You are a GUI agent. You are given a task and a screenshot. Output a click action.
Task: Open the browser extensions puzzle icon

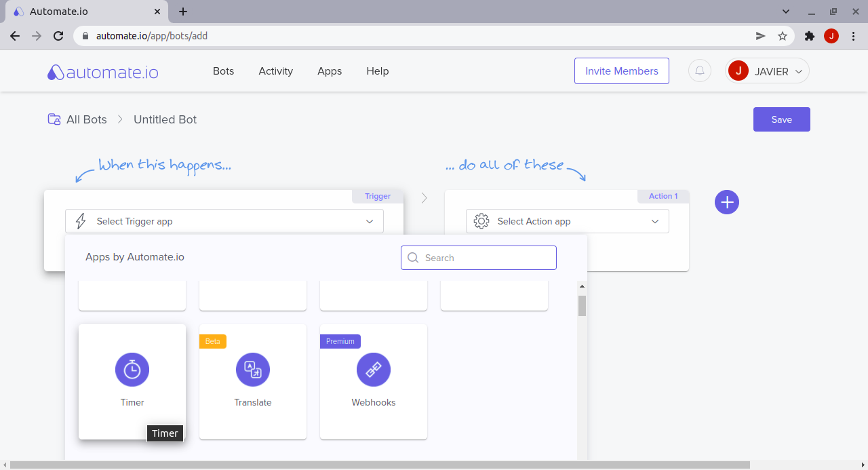click(809, 36)
